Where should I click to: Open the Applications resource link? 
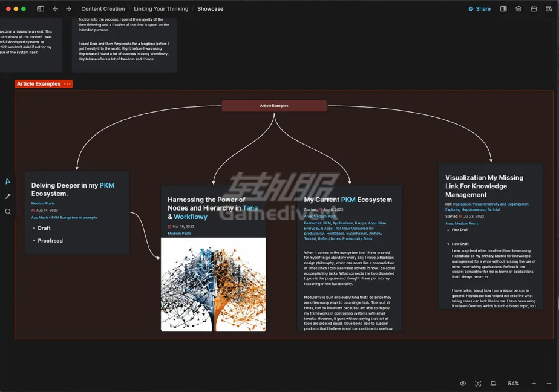pyautogui.click(x=342, y=223)
